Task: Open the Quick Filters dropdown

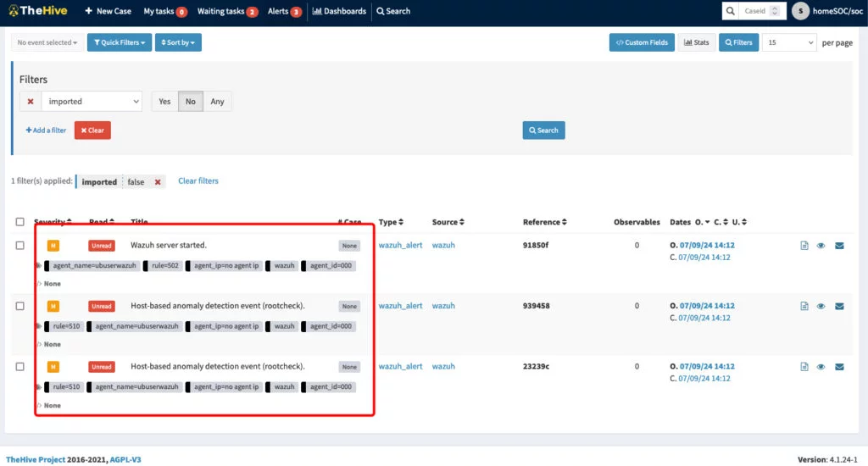Action: [119, 42]
